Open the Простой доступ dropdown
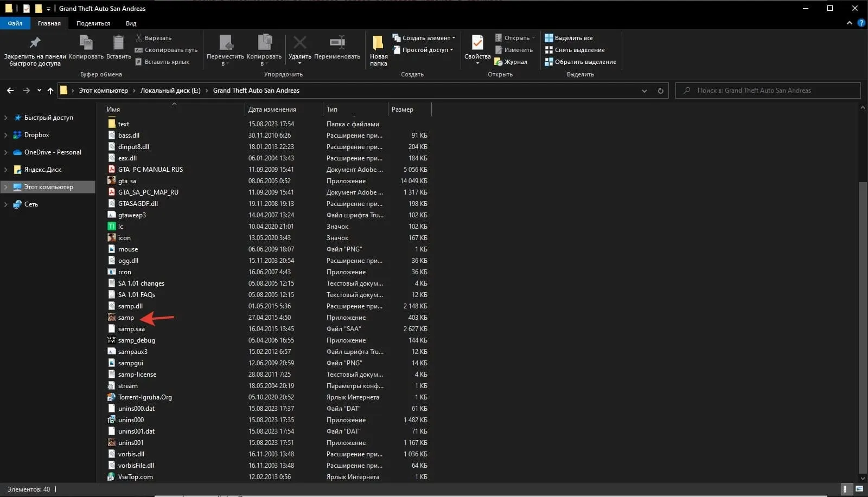The width and height of the screenshot is (868, 497). 423,50
